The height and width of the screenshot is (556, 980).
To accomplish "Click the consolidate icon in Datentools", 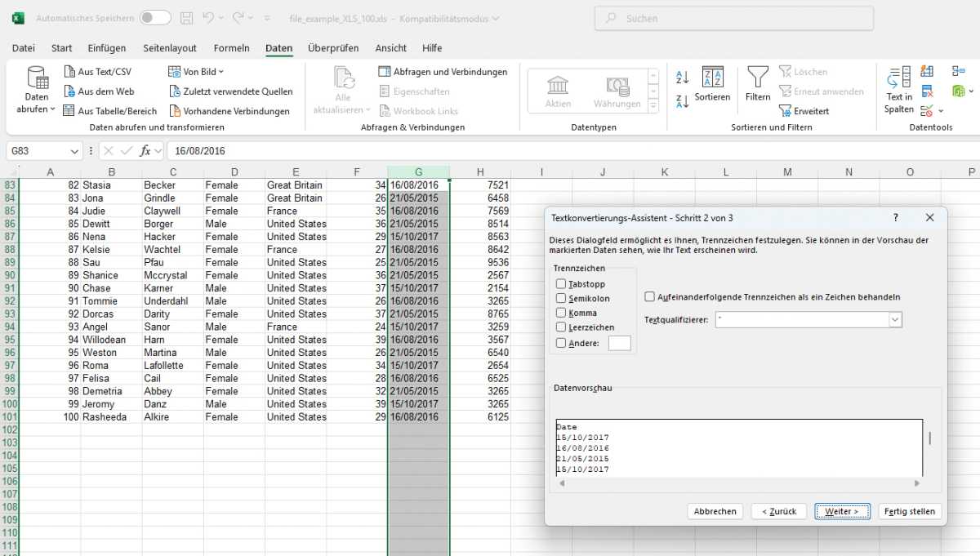I will pyautogui.click(x=958, y=72).
